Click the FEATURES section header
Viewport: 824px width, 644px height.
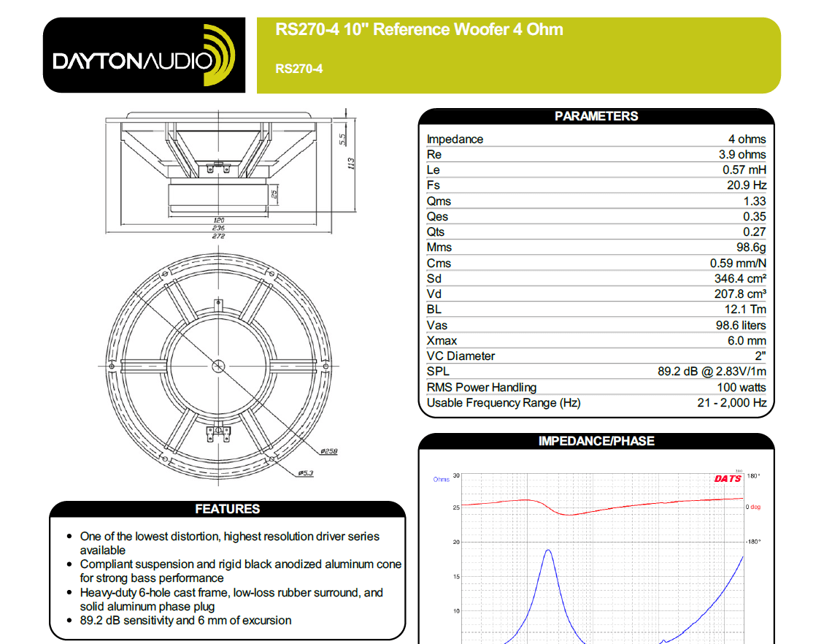coord(227,509)
